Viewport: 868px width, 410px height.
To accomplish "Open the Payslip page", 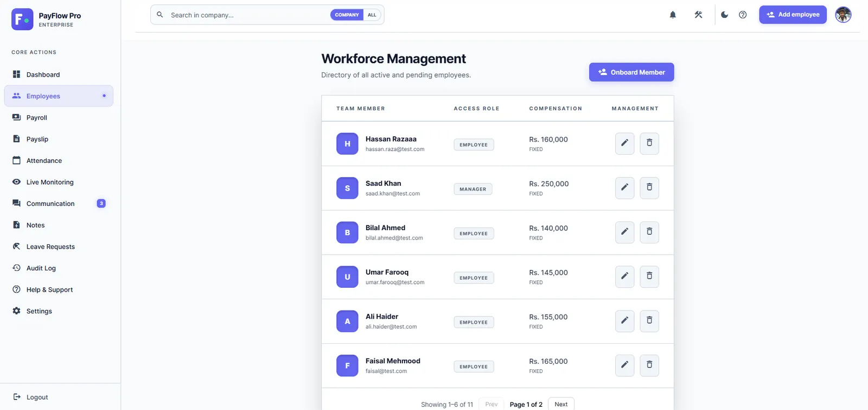I will (59, 139).
